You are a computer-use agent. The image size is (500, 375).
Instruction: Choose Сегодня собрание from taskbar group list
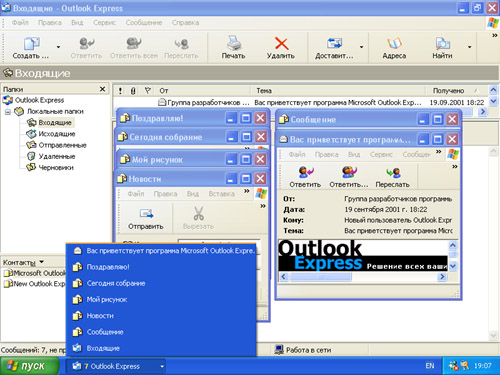point(161,283)
